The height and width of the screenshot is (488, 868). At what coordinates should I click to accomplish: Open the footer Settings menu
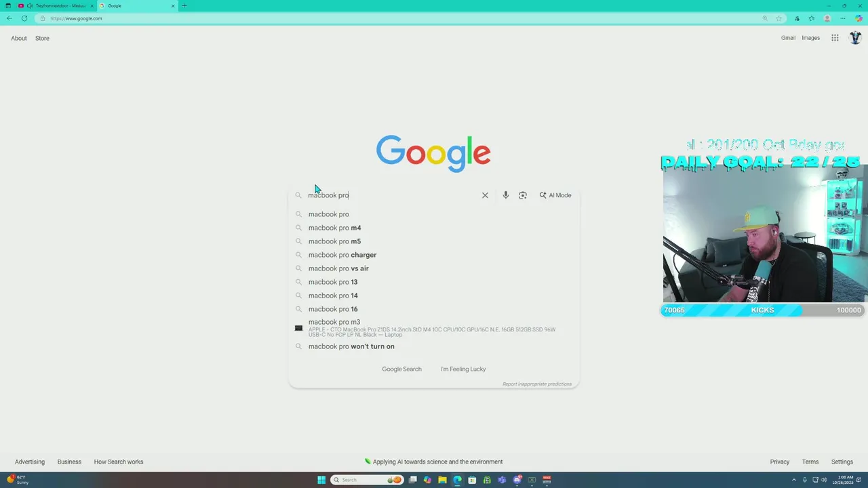[842, 462]
